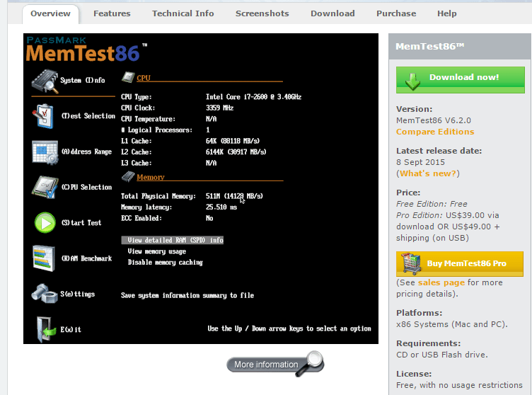532x395 pixels.
Task: Open the Features tab
Action: (112, 13)
